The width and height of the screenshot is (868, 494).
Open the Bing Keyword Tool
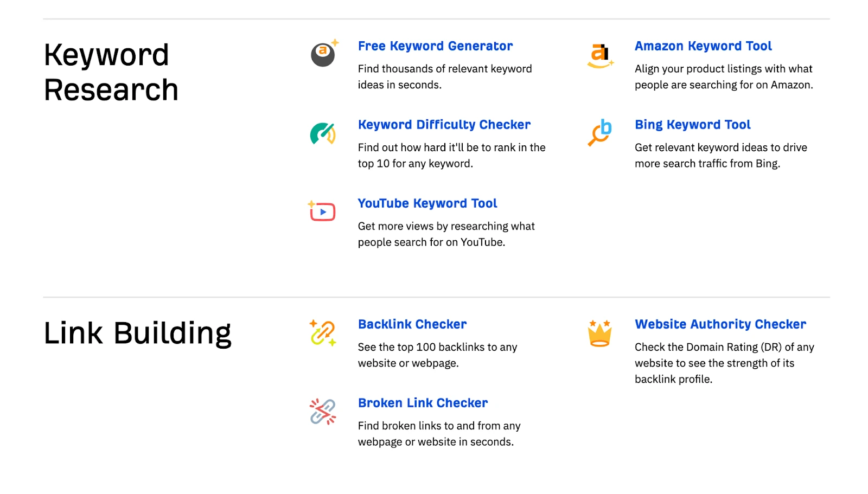point(692,125)
